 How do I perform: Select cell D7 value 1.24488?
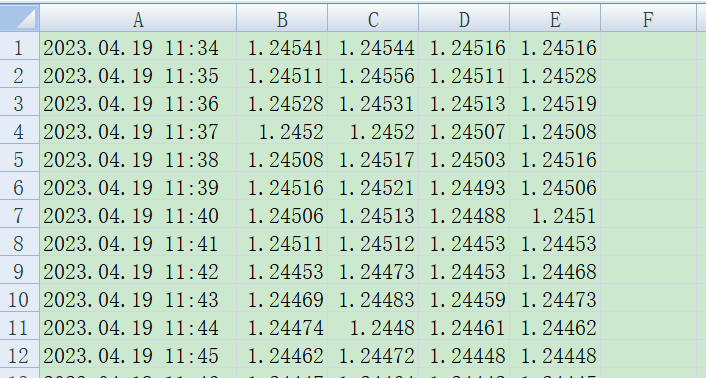464,214
